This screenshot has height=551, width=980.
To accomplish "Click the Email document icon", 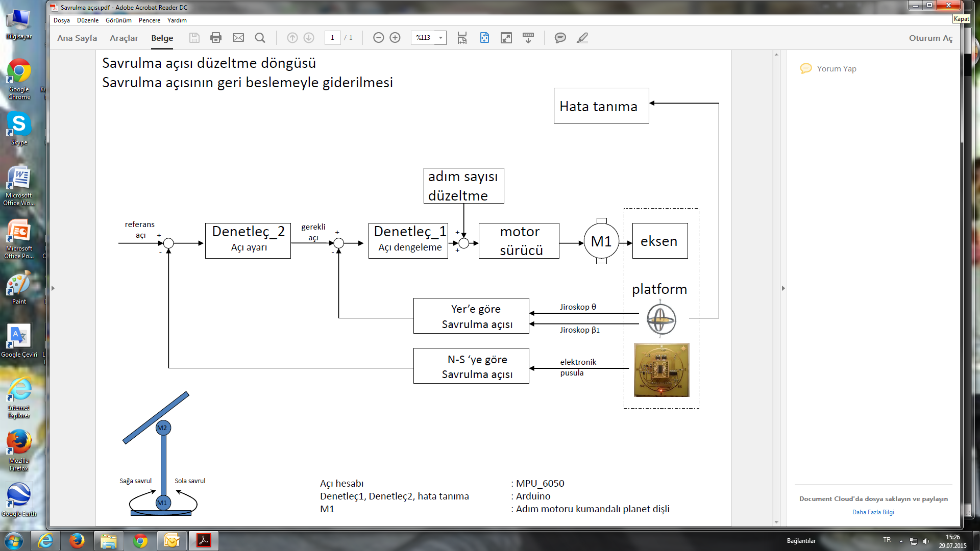I will click(238, 38).
